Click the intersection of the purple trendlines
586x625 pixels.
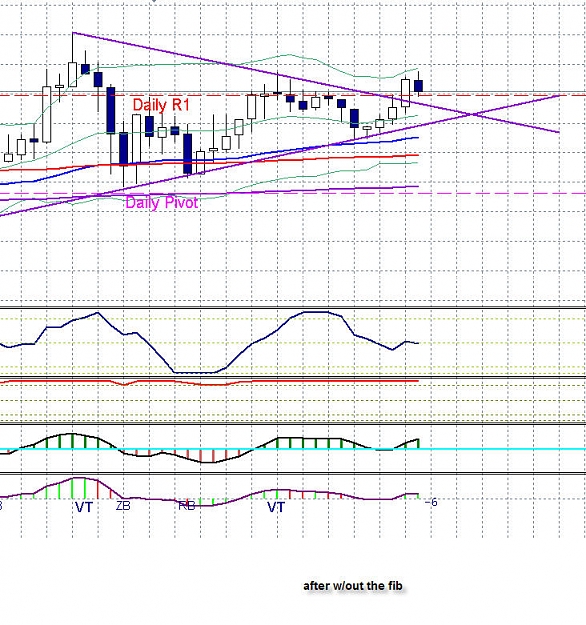click(x=474, y=114)
